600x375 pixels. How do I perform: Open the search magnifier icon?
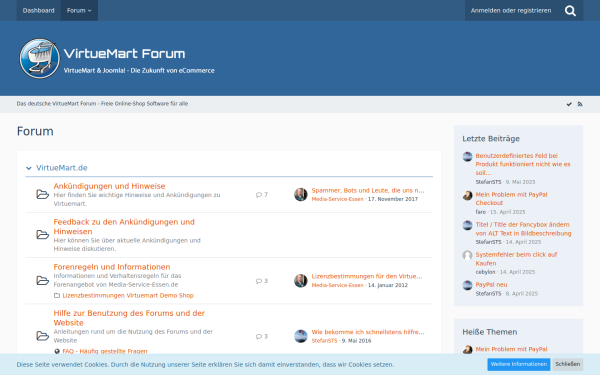click(x=570, y=11)
